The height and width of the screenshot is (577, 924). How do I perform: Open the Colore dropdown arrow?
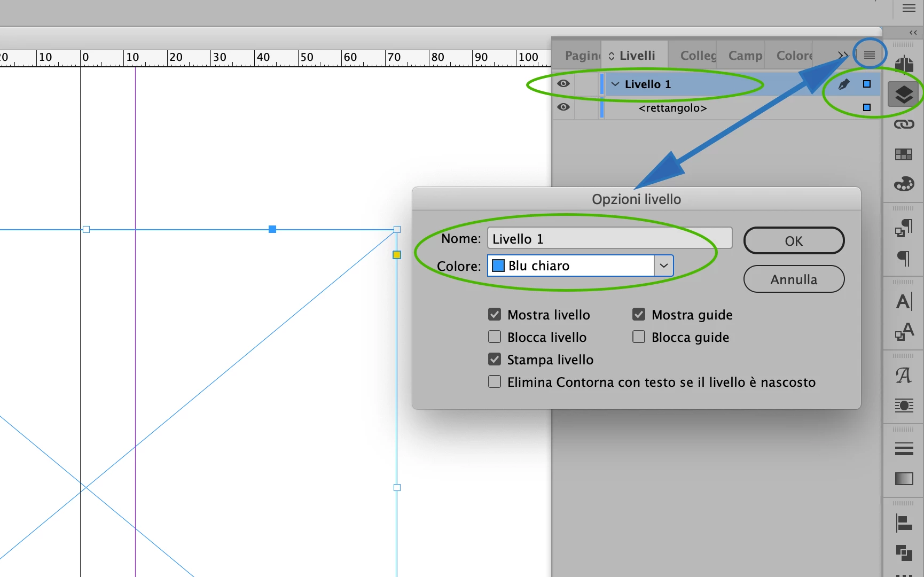[663, 266]
